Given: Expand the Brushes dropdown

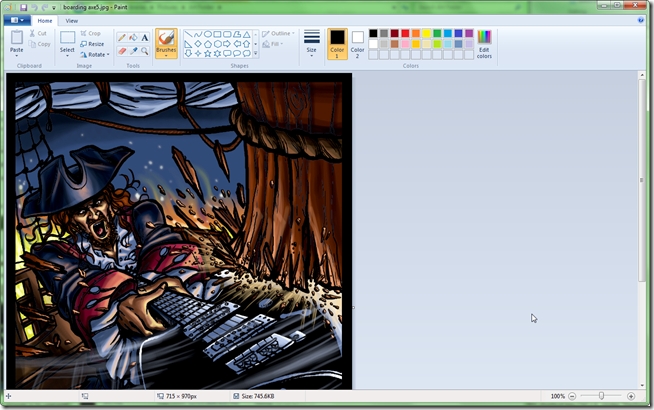Looking at the screenshot, I should tap(166, 55).
